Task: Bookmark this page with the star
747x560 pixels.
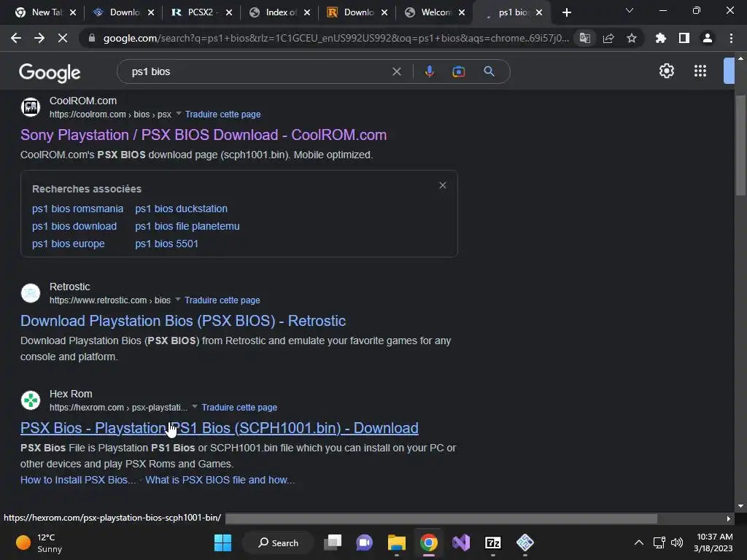Action: [x=632, y=38]
